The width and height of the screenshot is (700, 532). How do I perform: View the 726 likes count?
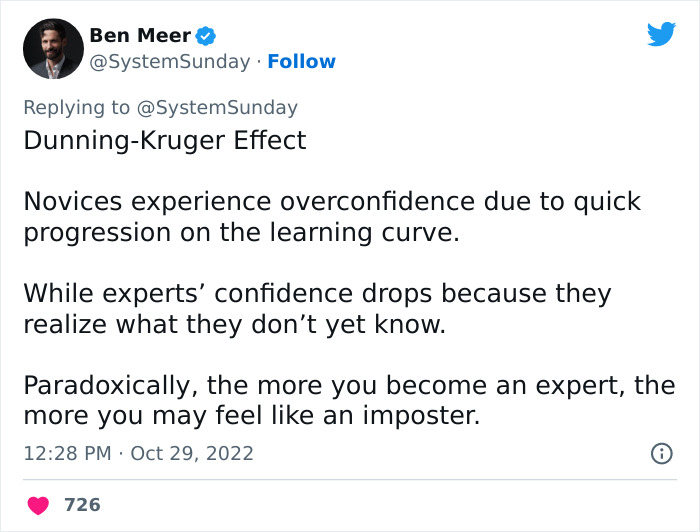(82, 505)
